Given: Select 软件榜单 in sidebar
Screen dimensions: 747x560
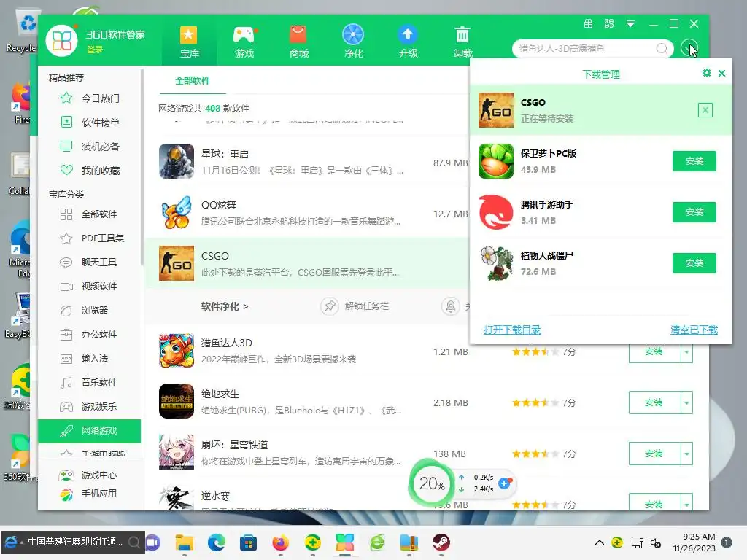Looking at the screenshot, I should [x=90, y=122].
